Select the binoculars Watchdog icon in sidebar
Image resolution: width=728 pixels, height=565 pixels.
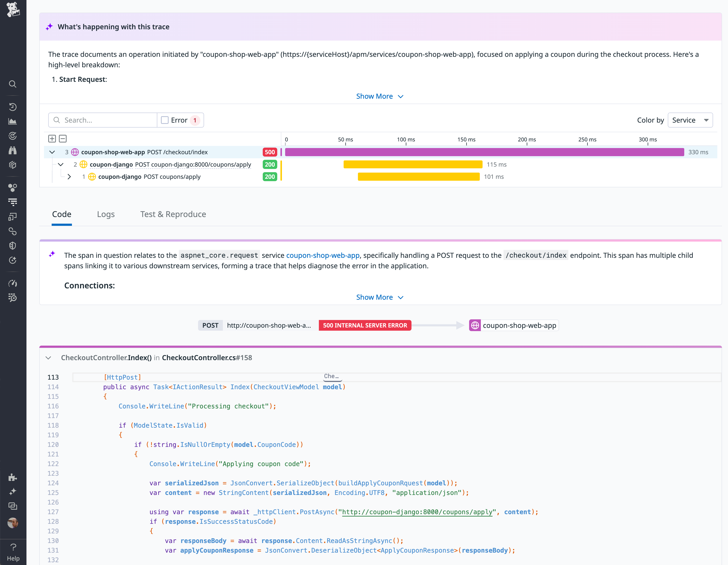pos(13,150)
